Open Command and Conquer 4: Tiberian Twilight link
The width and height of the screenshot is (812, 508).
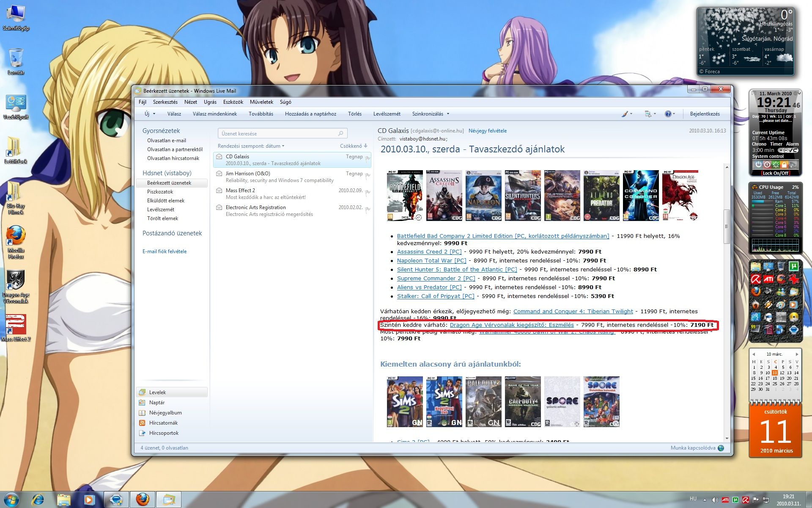coord(573,311)
